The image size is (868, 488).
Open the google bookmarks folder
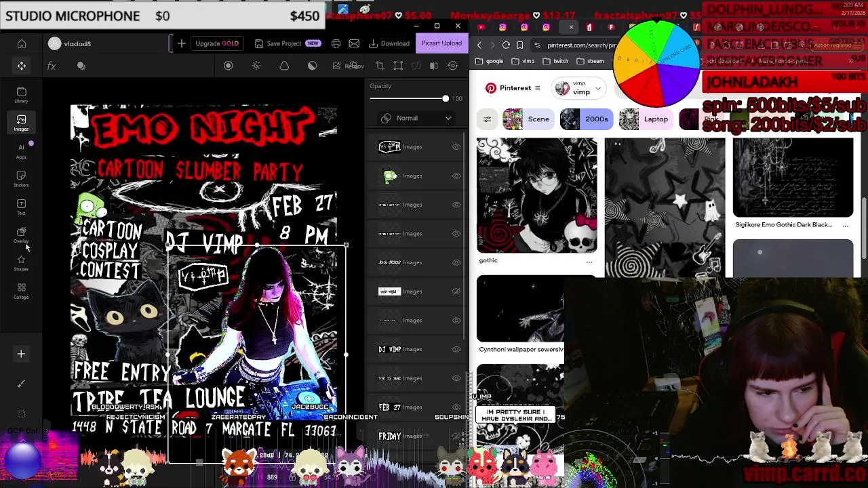489,61
